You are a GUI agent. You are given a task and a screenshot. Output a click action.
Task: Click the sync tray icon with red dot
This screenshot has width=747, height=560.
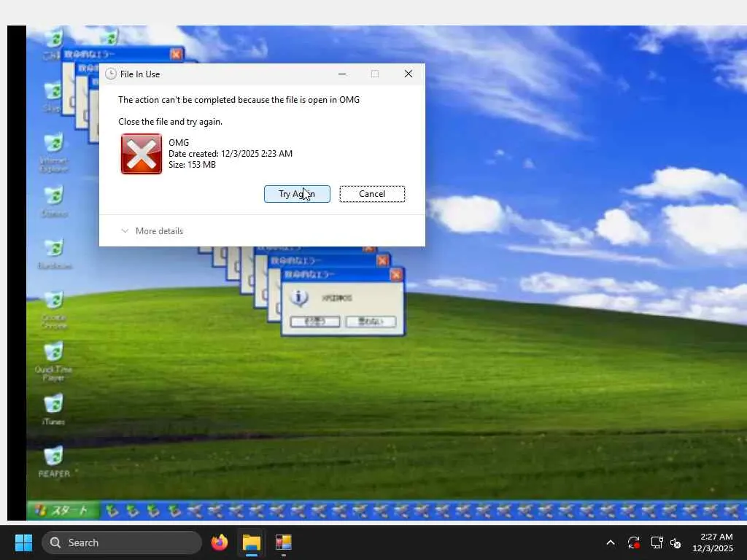click(634, 542)
